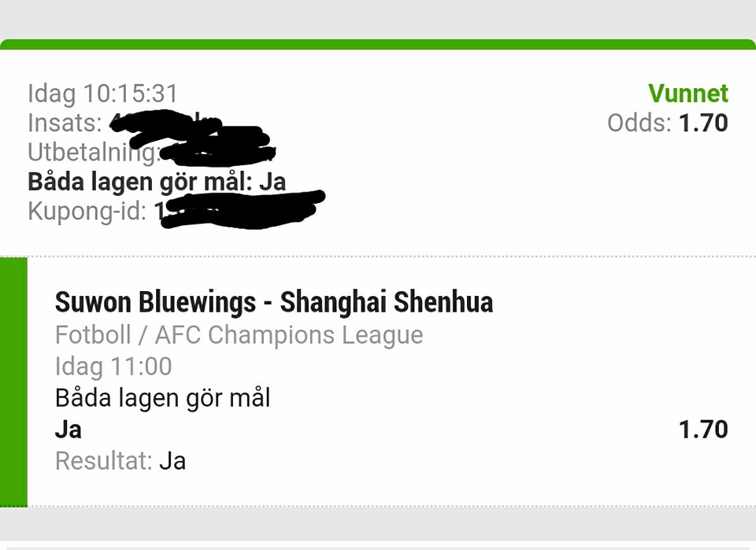Click the dotted divider above the match section
Viewport: 756px width, 550px height.
pyautogui.click(x=378, y=257)
